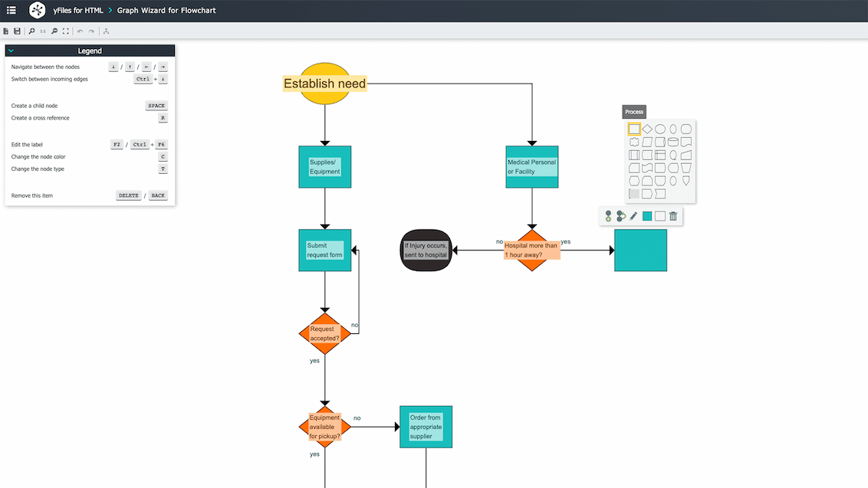Select the Save icon in the toolbar

point(17,31)
